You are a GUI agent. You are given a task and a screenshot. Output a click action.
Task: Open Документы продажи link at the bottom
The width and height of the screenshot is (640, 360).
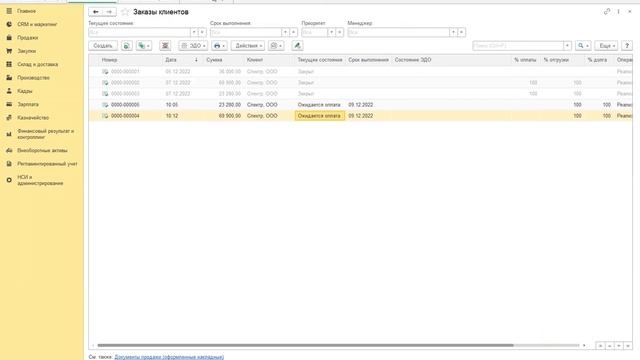(x=169, y=357)
